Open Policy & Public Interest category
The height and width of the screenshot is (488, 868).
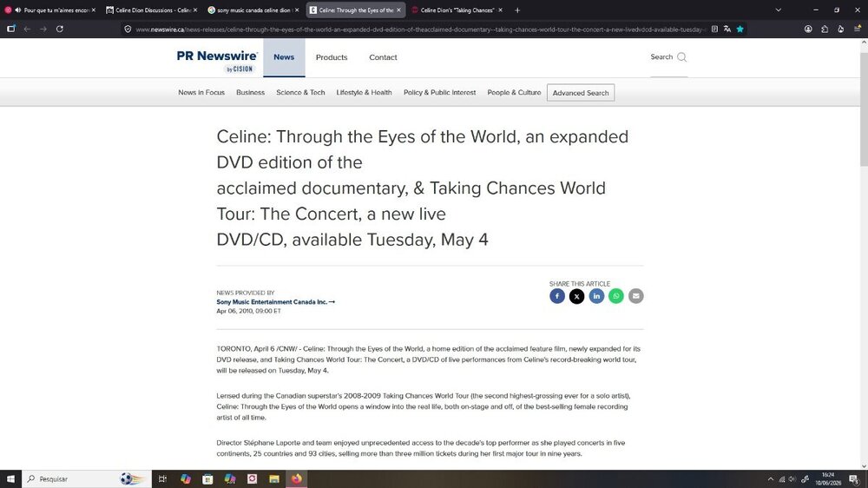tap(439, 93)
